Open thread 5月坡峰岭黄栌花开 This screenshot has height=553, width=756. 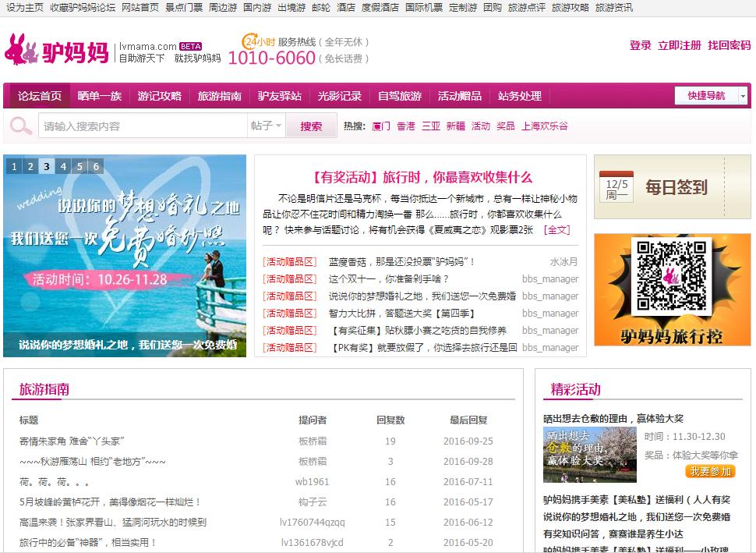coord(111,502)
